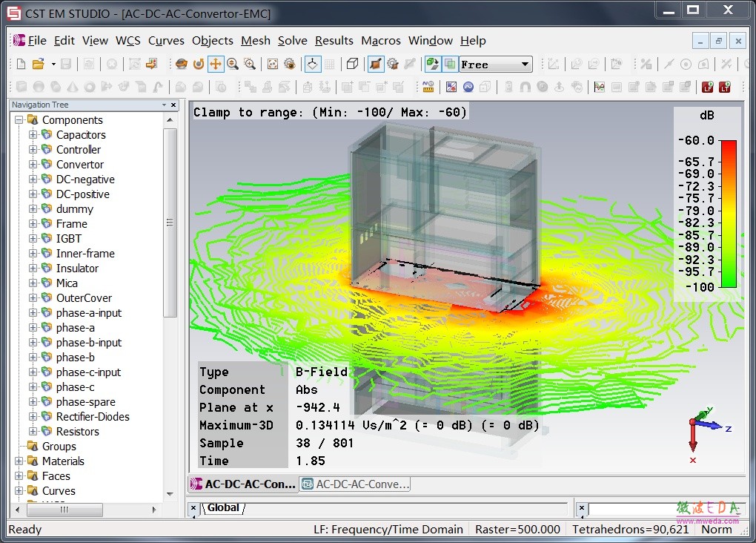Open the WCS menu
This screenshot has height=543, width=756.
pos(127,41)
